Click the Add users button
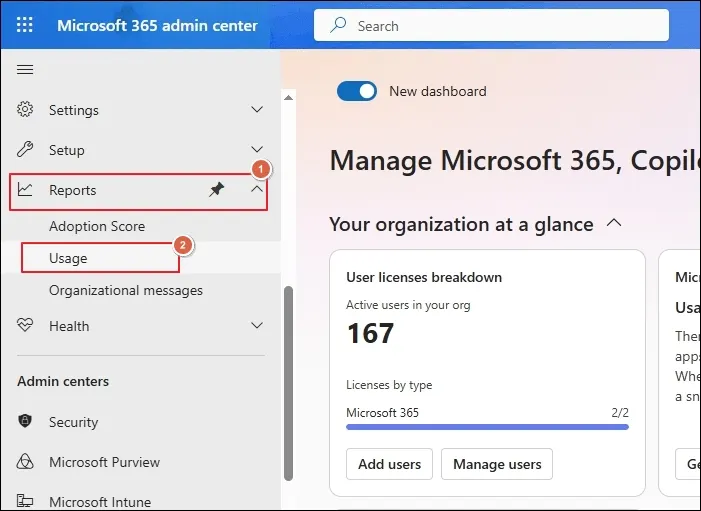The width and height of the screenshot is (701, 511). click(x=389, y=464)
